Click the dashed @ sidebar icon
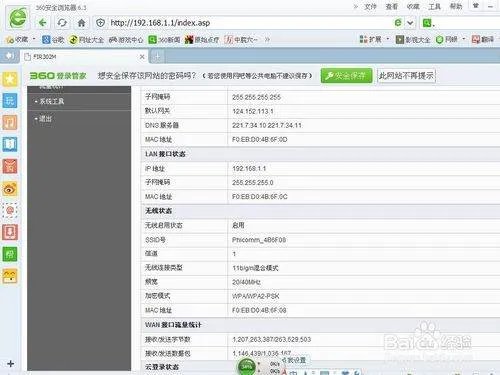The image size is (500, 375). coord(10,210)
